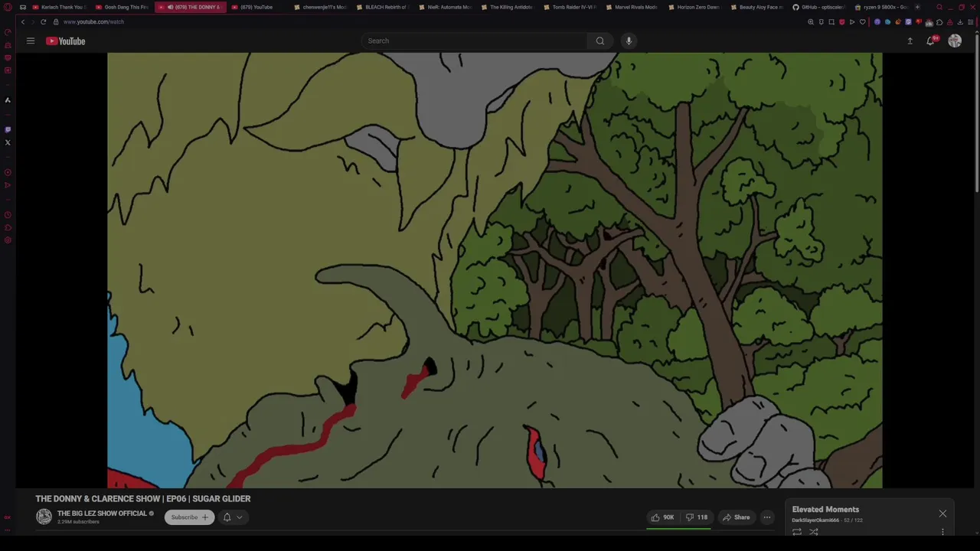
Task: Click into the YouTube Search field
Action: coord(475,41)
